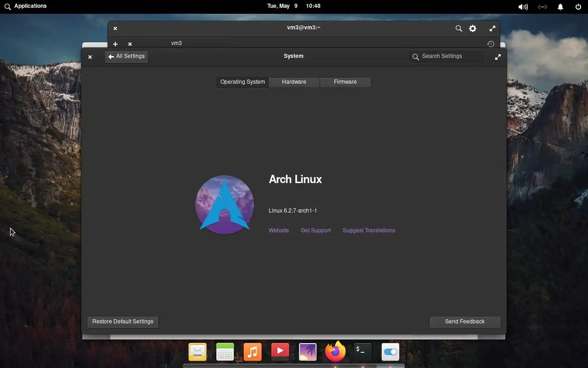Click the Terminal window search icon
Viewport: 588px width, 368px height.
point(458,29)
